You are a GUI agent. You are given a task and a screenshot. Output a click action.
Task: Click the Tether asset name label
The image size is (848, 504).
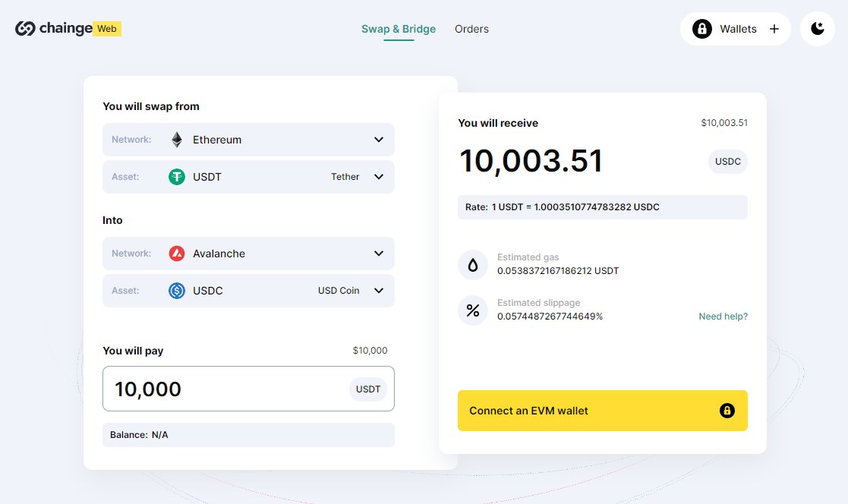(345, 177)
